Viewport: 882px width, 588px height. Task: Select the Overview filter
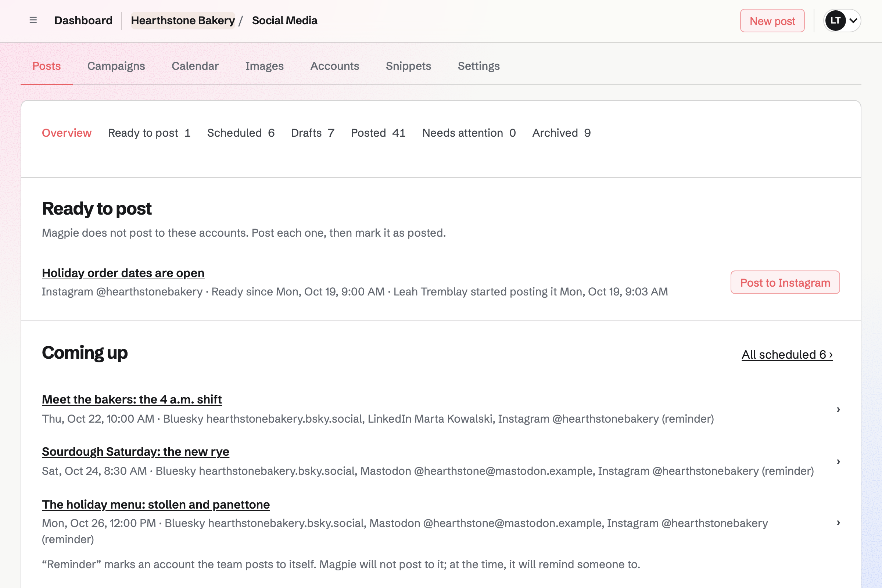(x=67, y=133)
